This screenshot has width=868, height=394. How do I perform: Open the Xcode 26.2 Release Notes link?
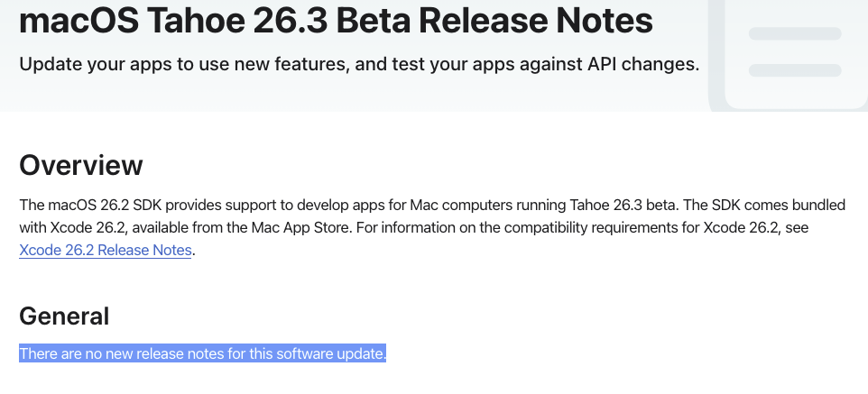click(106, 250)
